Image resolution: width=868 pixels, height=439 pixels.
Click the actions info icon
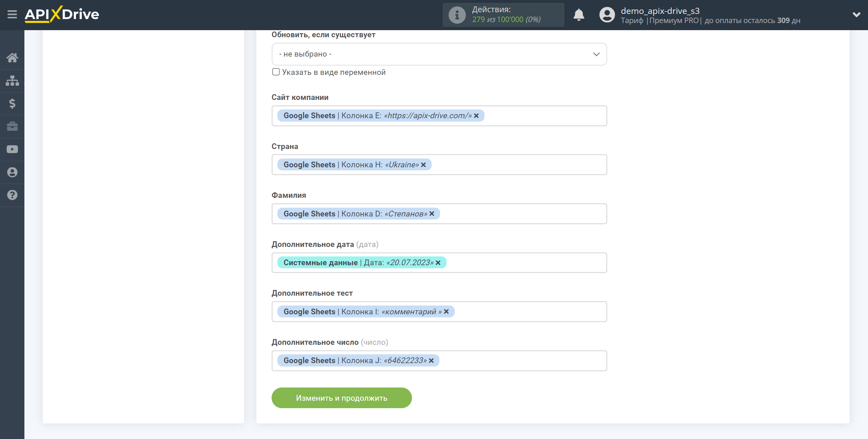pos(457,15)
